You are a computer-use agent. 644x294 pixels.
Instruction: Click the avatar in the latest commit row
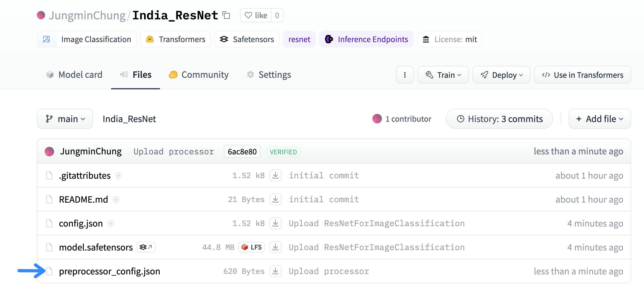49,152
